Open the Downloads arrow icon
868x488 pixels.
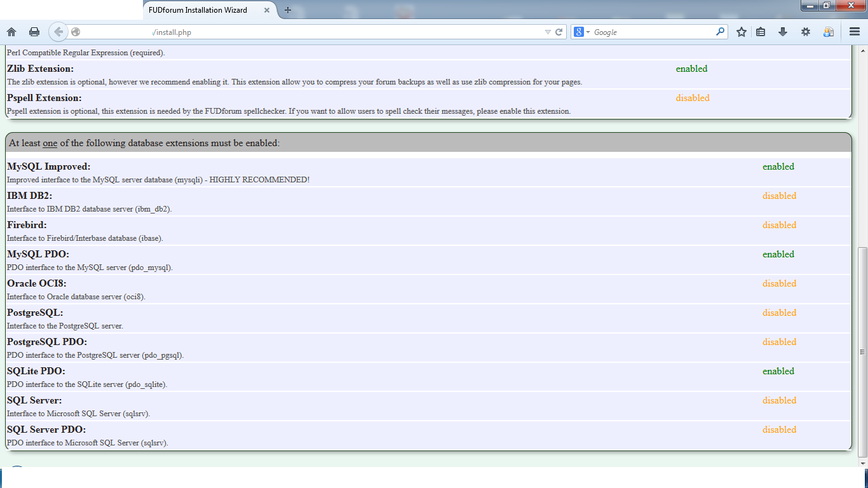point(783,32)
